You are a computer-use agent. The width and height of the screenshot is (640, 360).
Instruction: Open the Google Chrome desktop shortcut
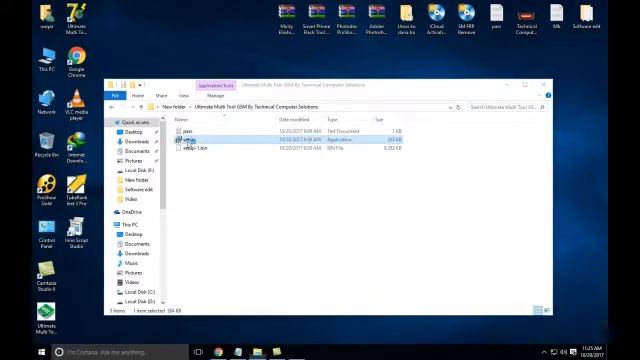tap(76, 62)
